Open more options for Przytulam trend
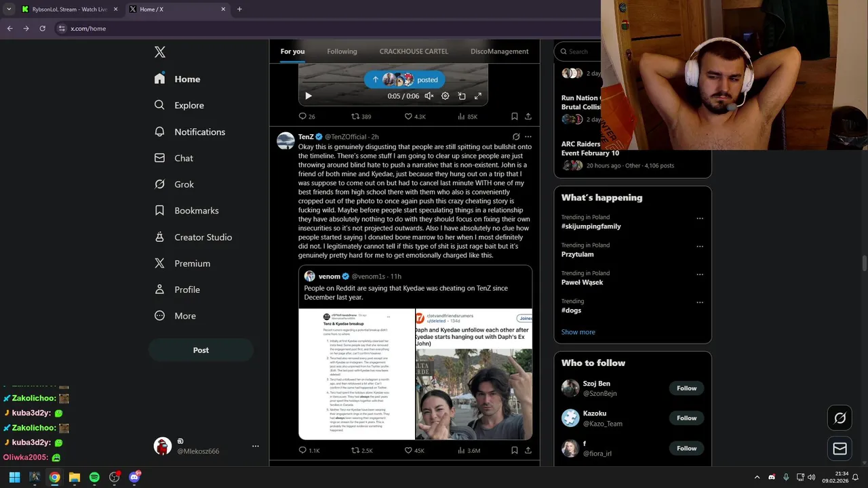Image resolution: width=868 pixels, height=488 pixels. point(700,247)
